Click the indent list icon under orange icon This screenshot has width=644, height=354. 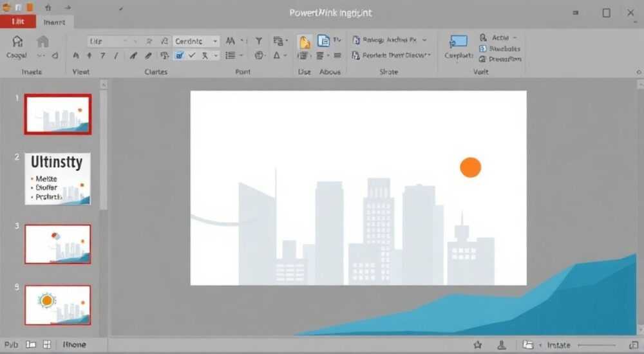[x=302, y=55]
